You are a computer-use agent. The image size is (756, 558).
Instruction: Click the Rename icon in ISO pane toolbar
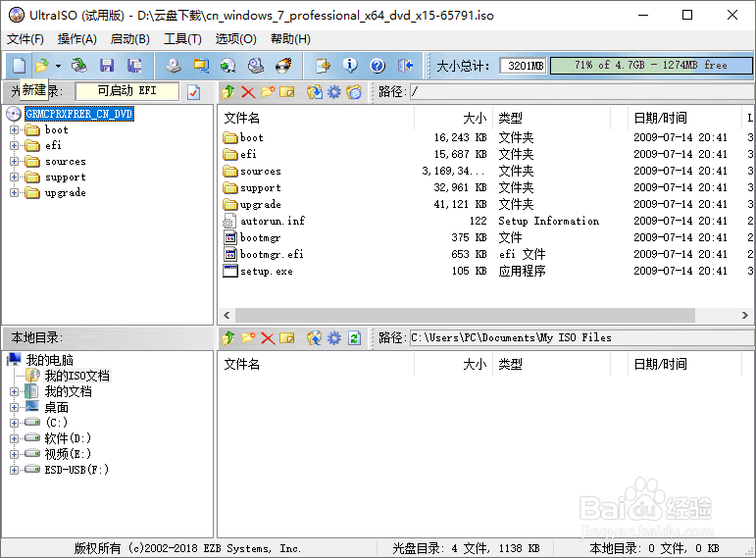(287, 91)
